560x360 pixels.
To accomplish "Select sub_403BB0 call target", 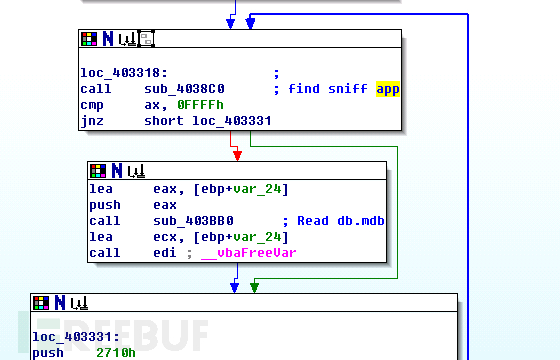I will click(x=194, y=221).
